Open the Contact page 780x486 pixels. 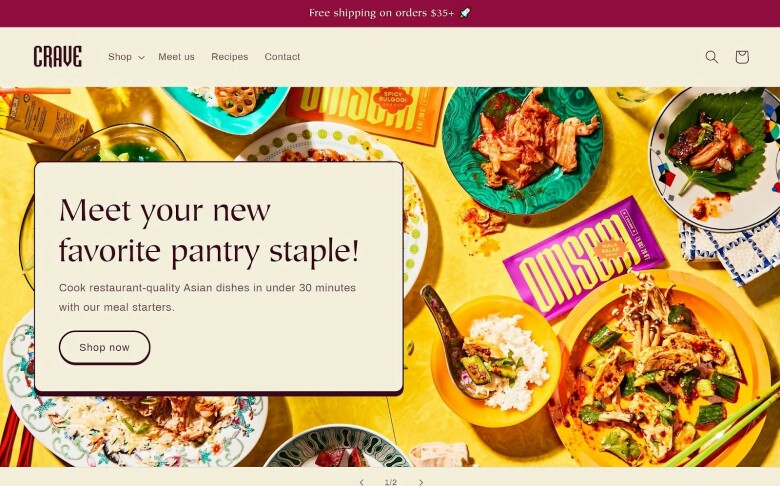click(x=282, y=57)
